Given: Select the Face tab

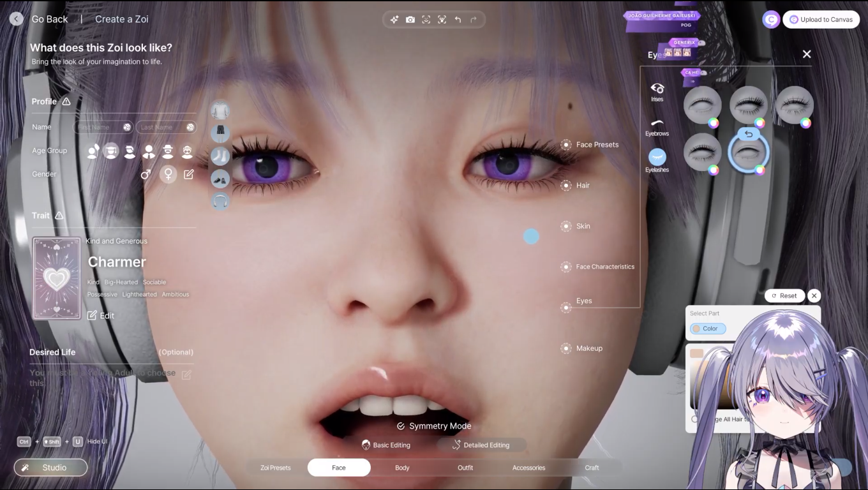Looking at the screenshot, I should point(339,468).
